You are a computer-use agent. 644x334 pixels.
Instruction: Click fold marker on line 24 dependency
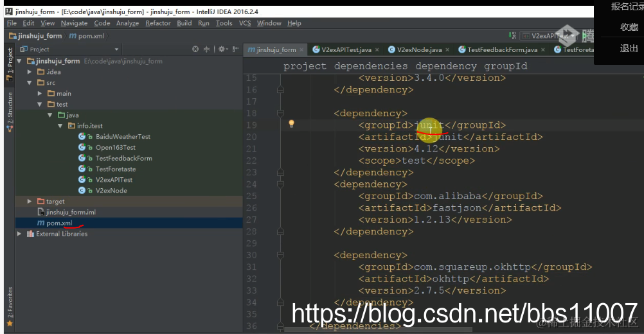click(280, 184)
